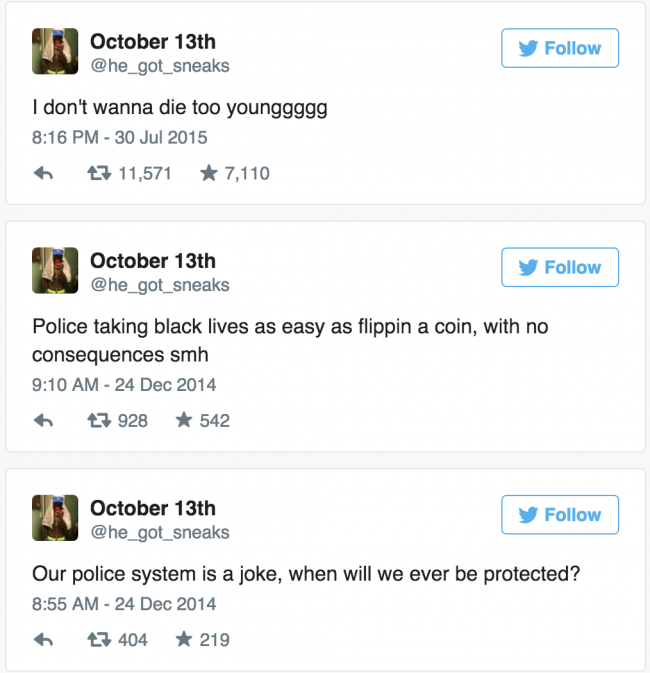Viewport: 650px width, 673px height.
Task: Open the 8:55 AM - 24 Dec 2014 timestamp
Action: [124, 604]
